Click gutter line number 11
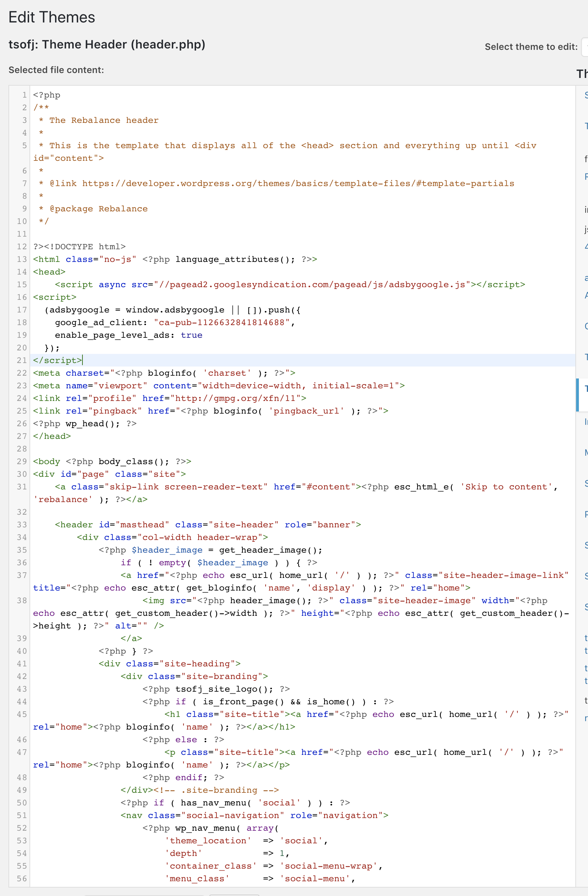The image size is (588, 896). [22, 234]
